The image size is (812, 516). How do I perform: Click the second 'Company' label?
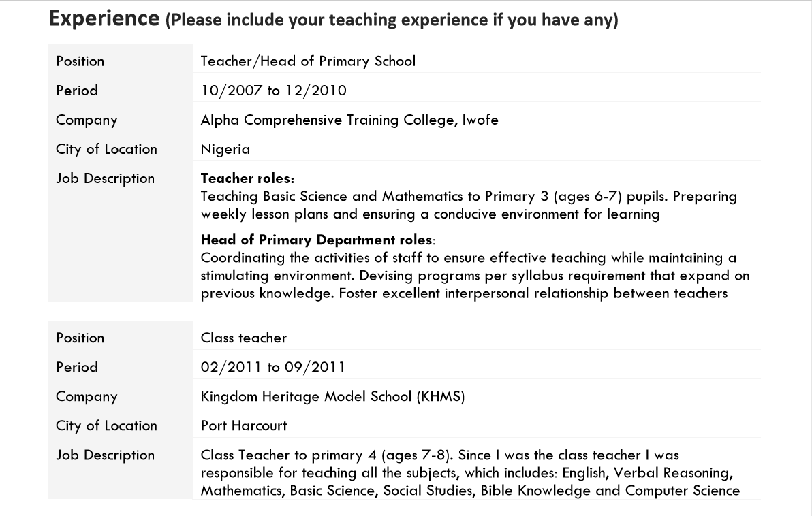(87, 396)
